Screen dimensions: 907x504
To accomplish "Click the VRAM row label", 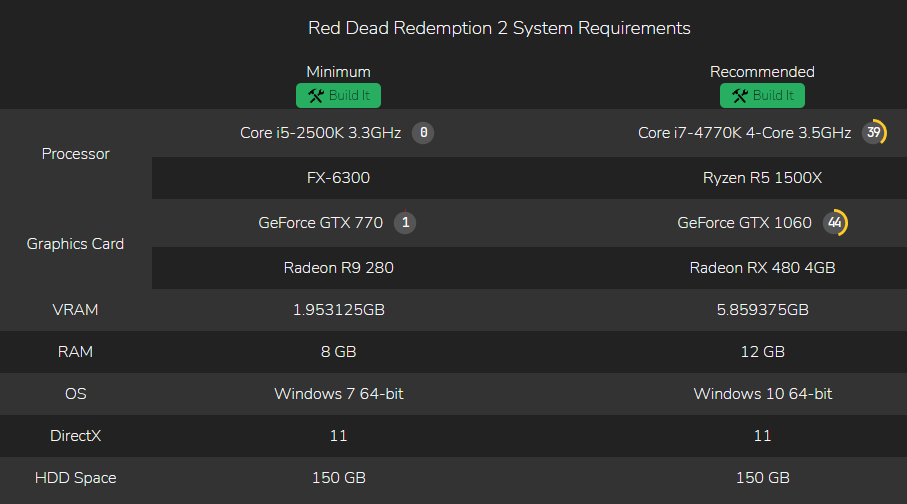I will pos(75,310).
